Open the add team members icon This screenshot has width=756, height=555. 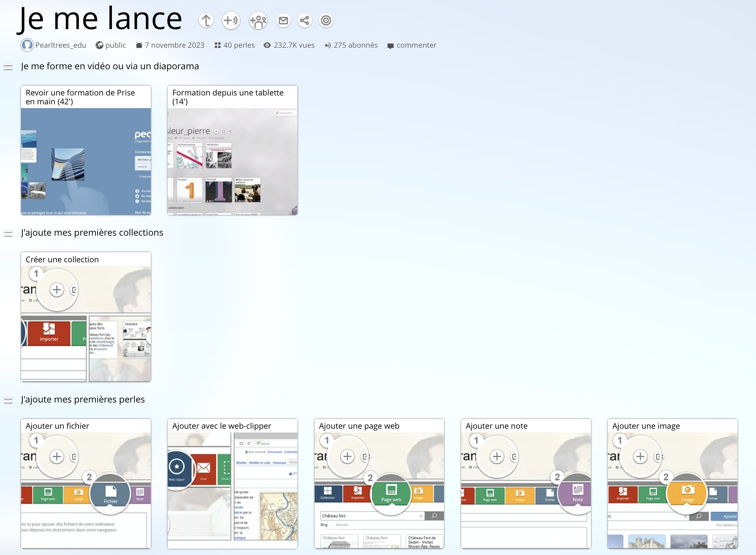pyautogui.click(x=258, y=21)
